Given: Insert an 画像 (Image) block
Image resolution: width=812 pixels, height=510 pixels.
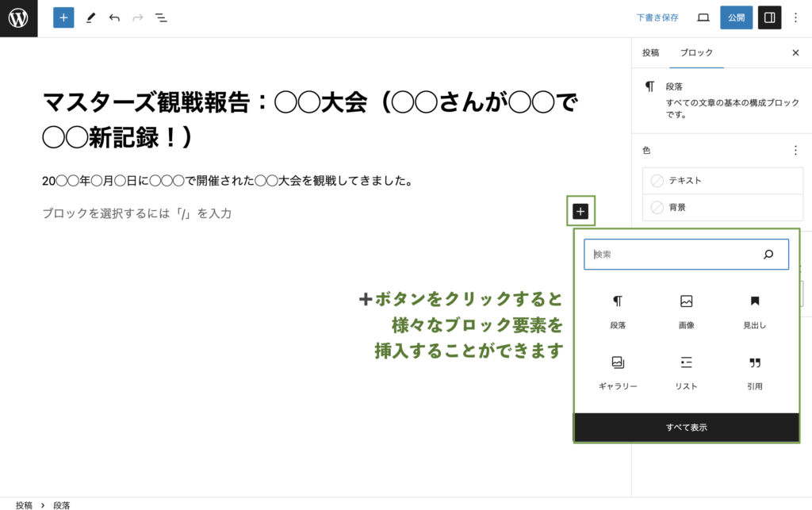Looking at the screenshot, I should pyautogui.click(x=686, y=311).
